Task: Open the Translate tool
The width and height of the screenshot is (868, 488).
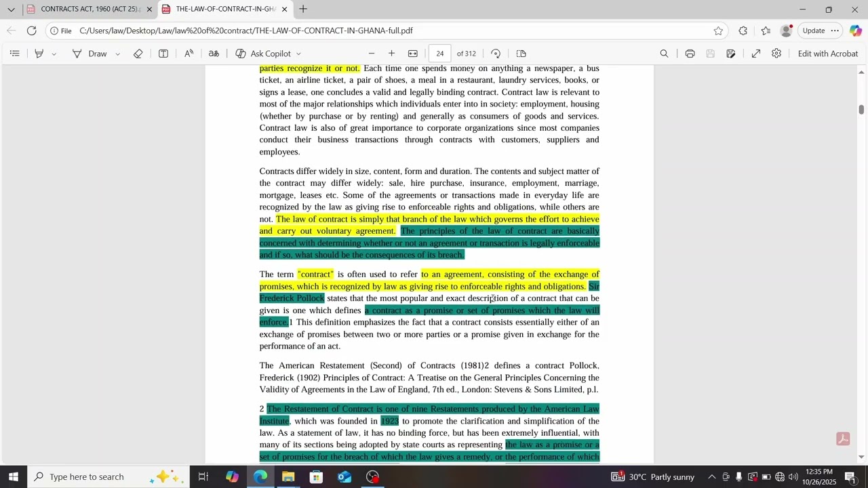Action: (214, 54)
